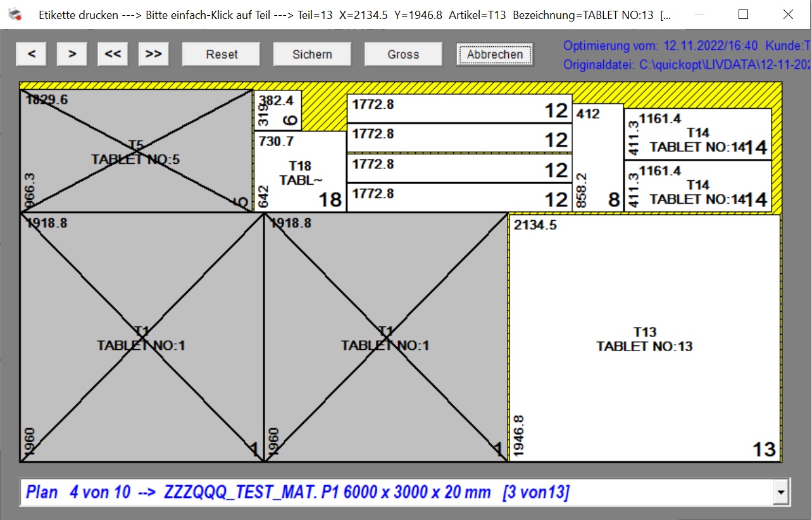Screen dimensions: 812x520
Task: Select the lower T14 TABLET NO:14 part
Action: (697, 187)
